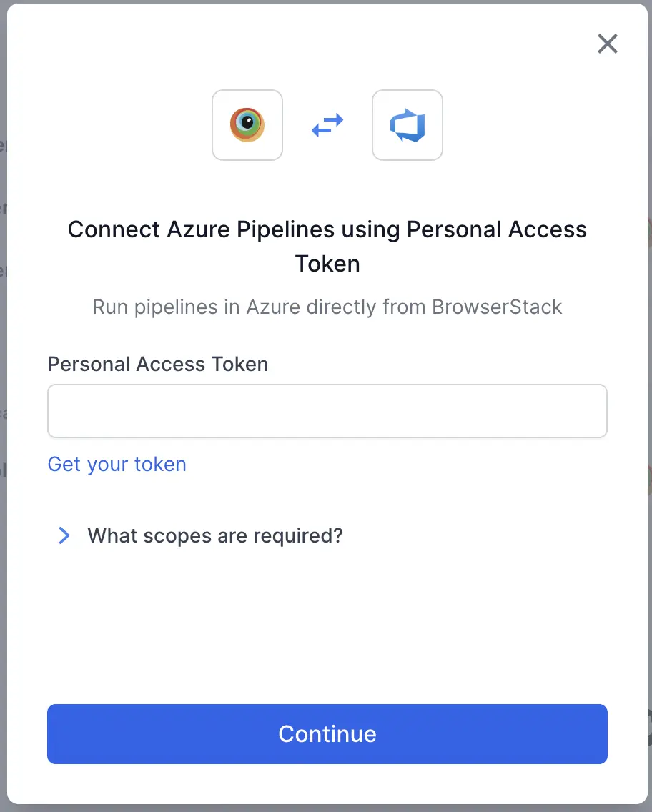Open the "What scopes are required?" section
The image size is (652, 812).
click(x=215, y=535)
